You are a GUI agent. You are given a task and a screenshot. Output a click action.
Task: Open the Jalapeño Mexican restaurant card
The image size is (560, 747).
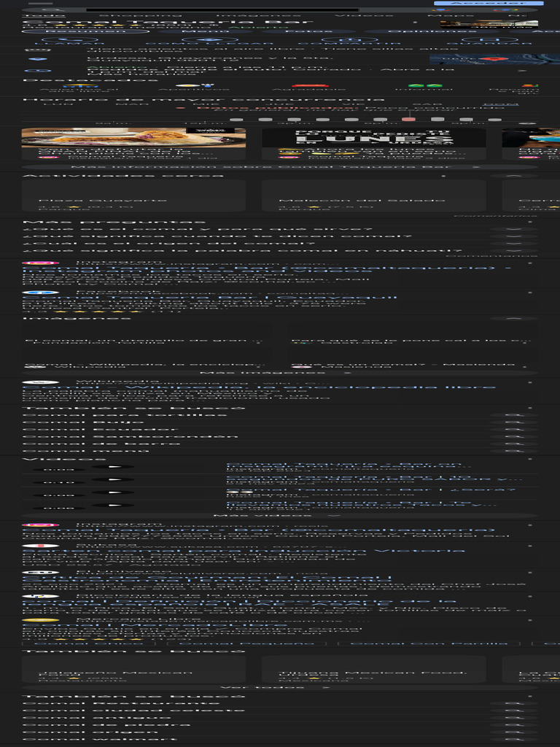(134, 670)
